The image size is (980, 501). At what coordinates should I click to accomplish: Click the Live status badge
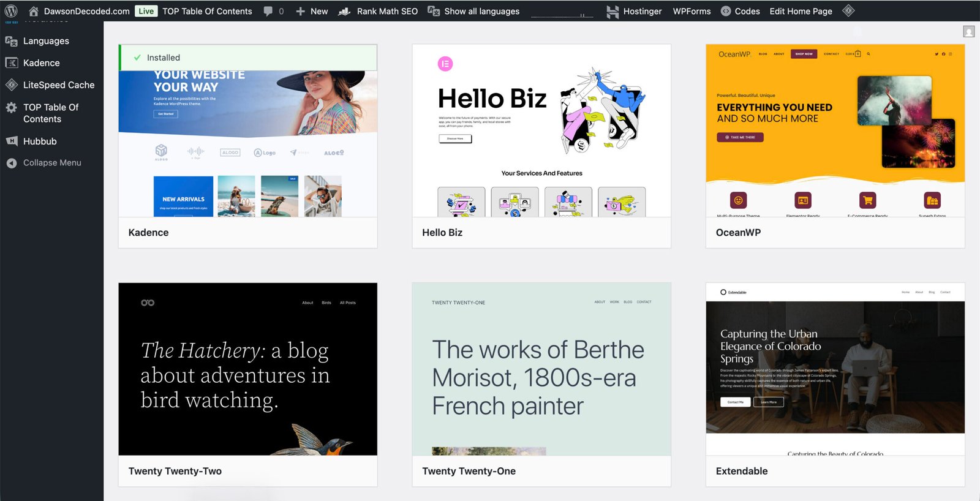pyautogui.click(x=146, y=11)
